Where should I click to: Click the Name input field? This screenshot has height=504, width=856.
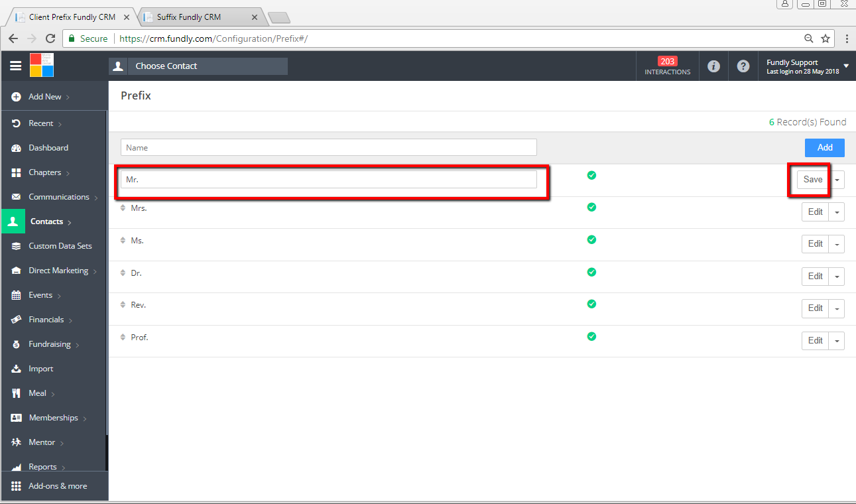pyautogui.click(x=329, y=147)
